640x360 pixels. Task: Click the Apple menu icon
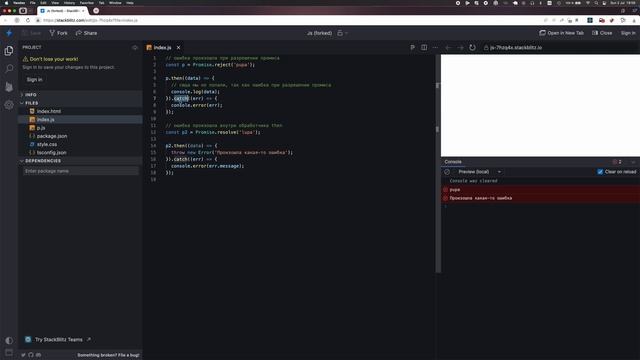tap(6, 3)
